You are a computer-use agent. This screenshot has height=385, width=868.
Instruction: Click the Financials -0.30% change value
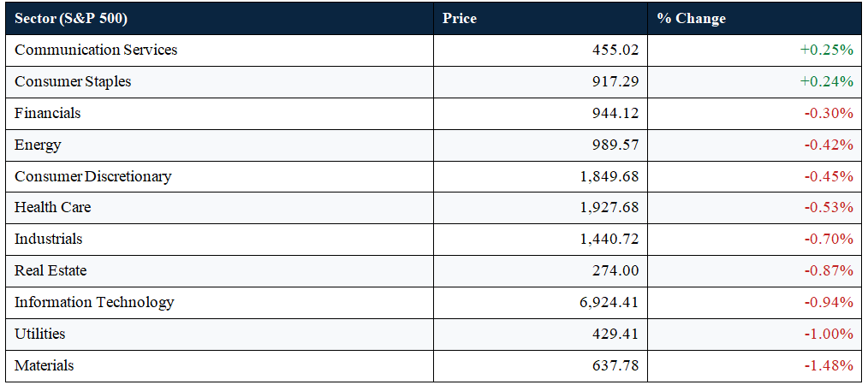click(x=829, y=114)
